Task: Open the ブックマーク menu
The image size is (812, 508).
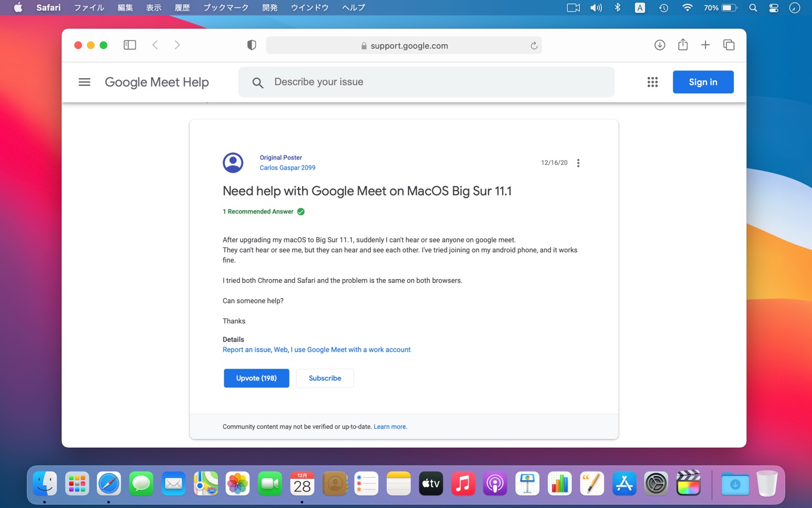Action: 226,8
